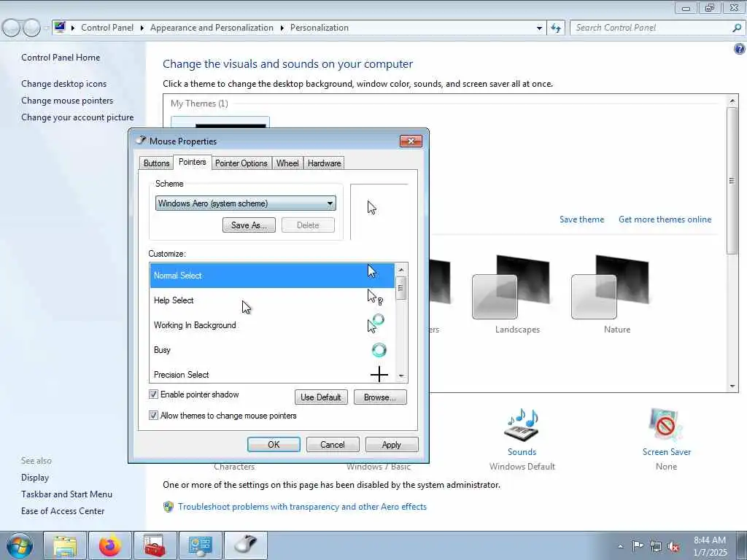
Task: Expand the arrow before Control Panel breadcrumb
Action: click(73, 28)
